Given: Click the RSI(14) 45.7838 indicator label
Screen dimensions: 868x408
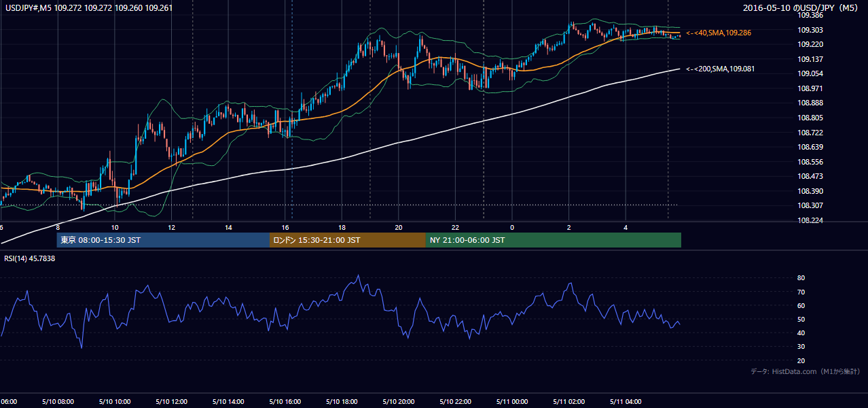Looking at the screenshot, I should 30,258.
